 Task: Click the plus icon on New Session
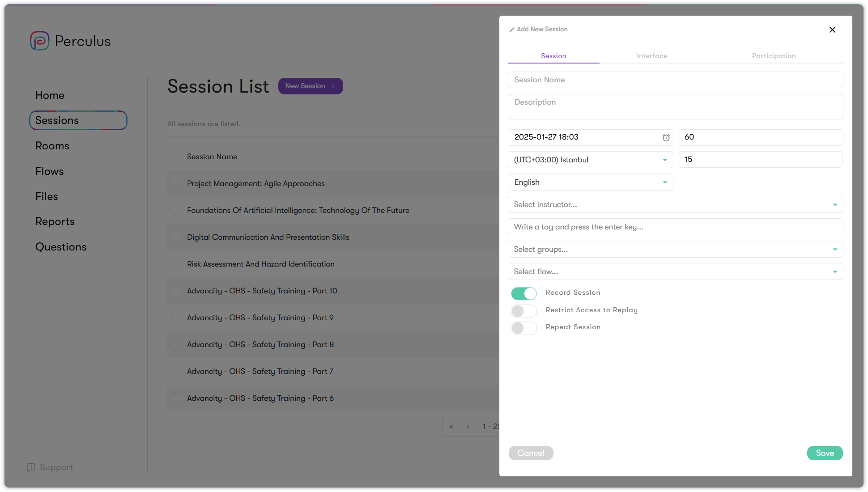(x=333, y=86)
